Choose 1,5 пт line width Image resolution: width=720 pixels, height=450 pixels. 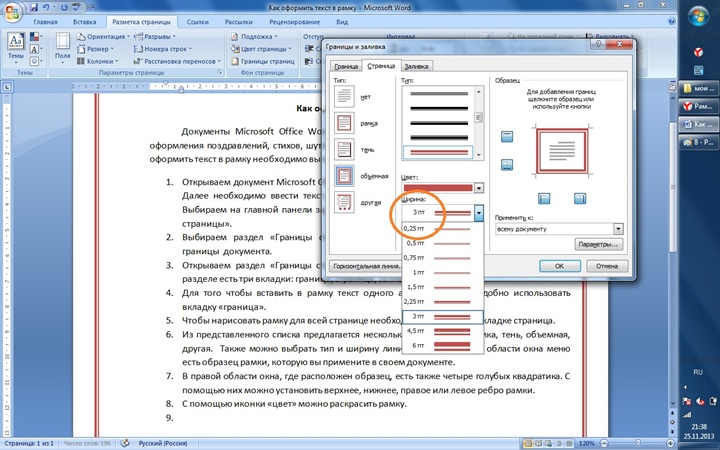pos(443,287)
